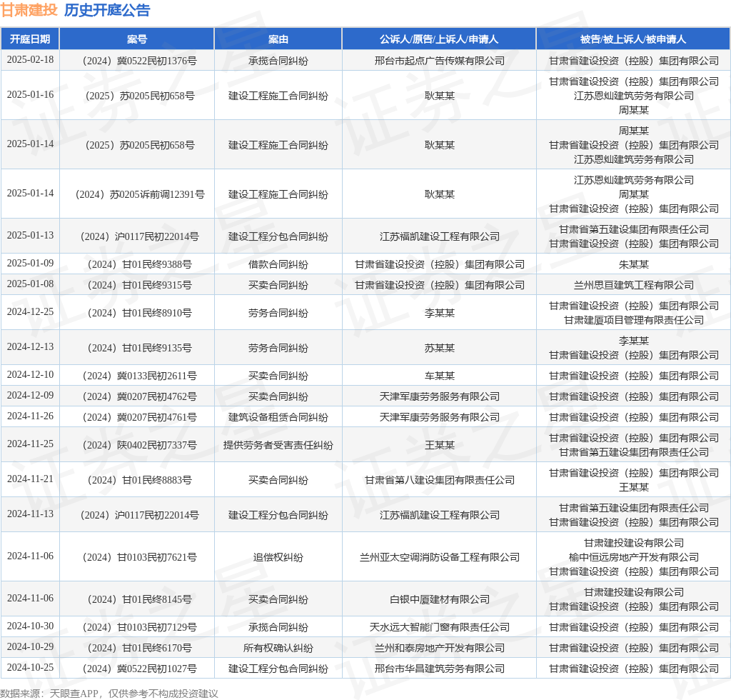
Task: Click the date 2024-10-30
Action: click(x=30, y=626)
